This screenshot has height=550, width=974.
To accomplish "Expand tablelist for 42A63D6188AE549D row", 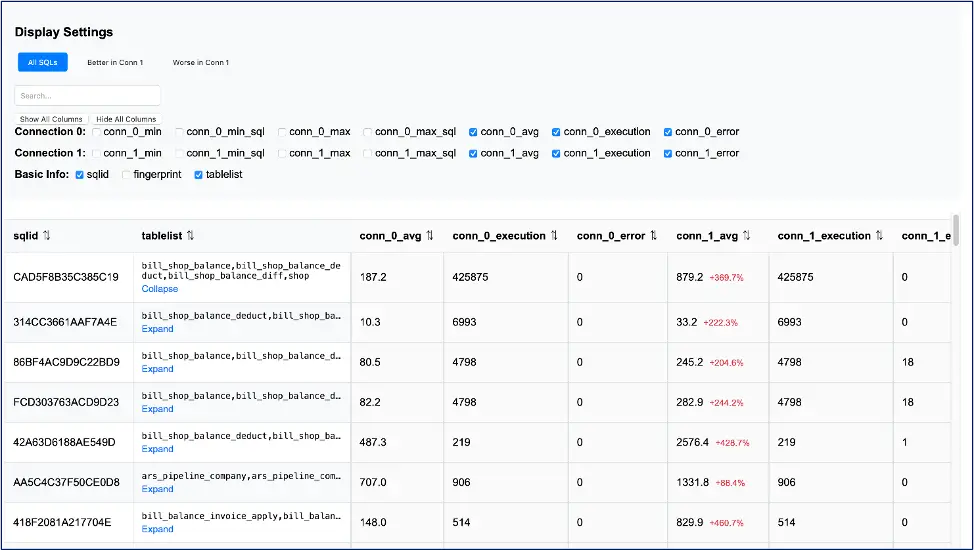I will click(158, 449).
